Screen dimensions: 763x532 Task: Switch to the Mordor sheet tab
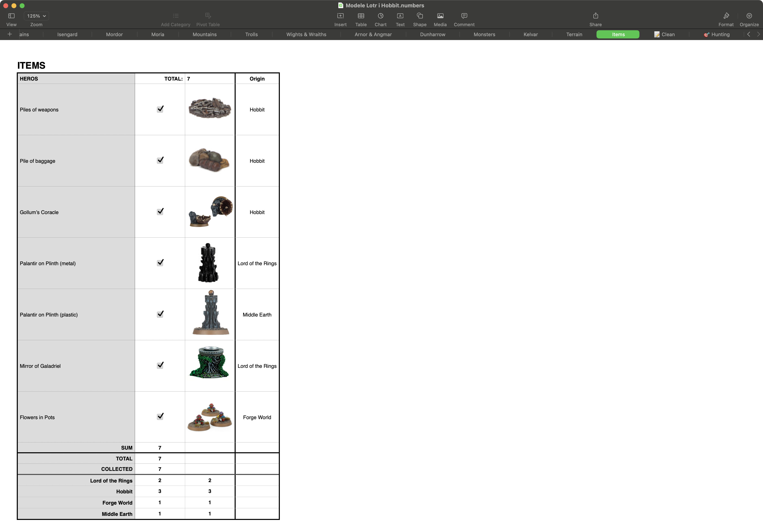tap(114, 35)
